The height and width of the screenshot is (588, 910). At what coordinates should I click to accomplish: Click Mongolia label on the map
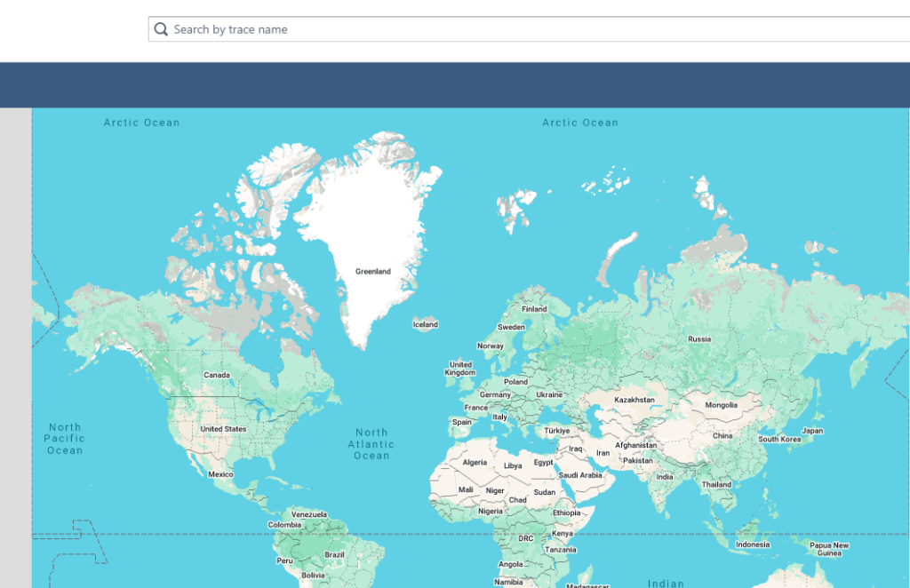tap(721, 405)
